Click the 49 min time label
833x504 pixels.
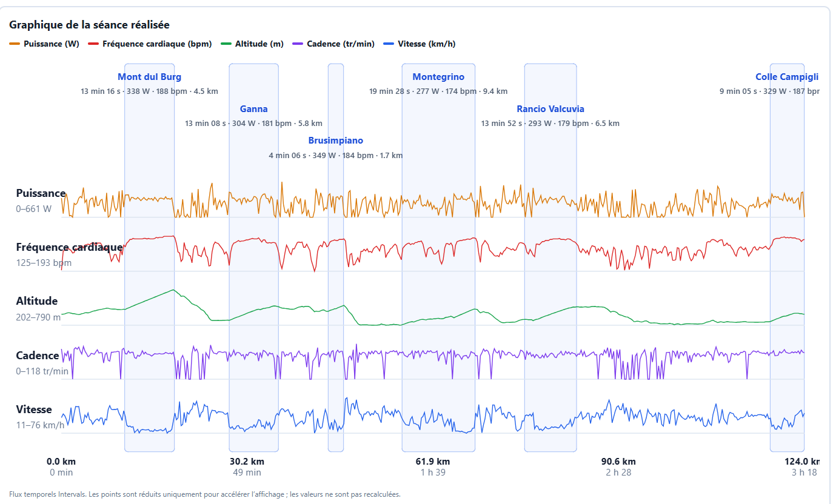pos(247,472)
